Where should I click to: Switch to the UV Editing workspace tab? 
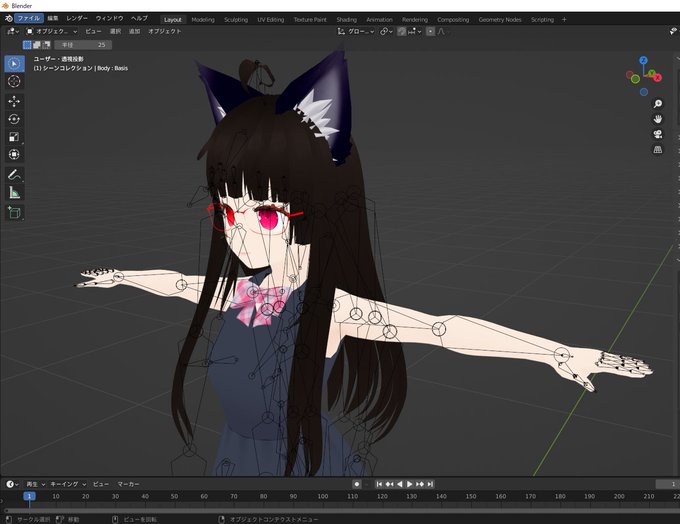point(271,20)
